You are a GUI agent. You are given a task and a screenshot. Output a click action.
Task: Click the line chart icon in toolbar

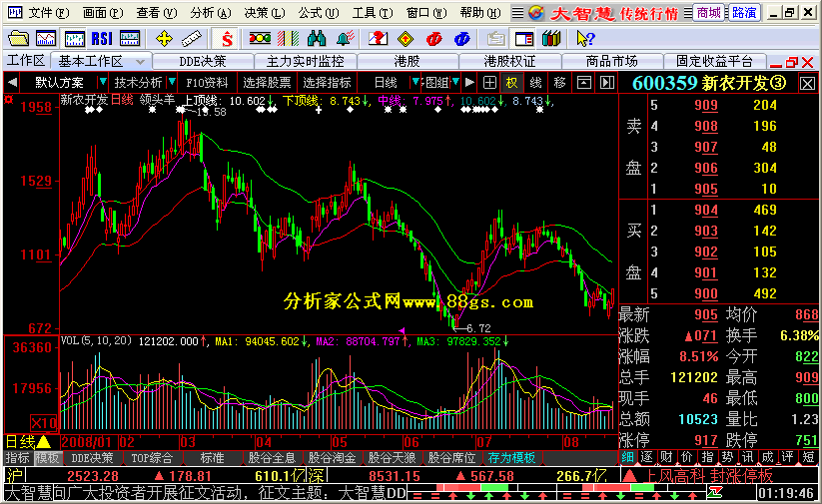tap(46, 38)
